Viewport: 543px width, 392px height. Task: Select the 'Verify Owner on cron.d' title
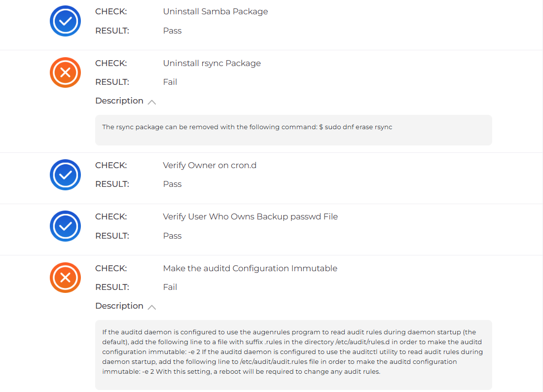210,165
